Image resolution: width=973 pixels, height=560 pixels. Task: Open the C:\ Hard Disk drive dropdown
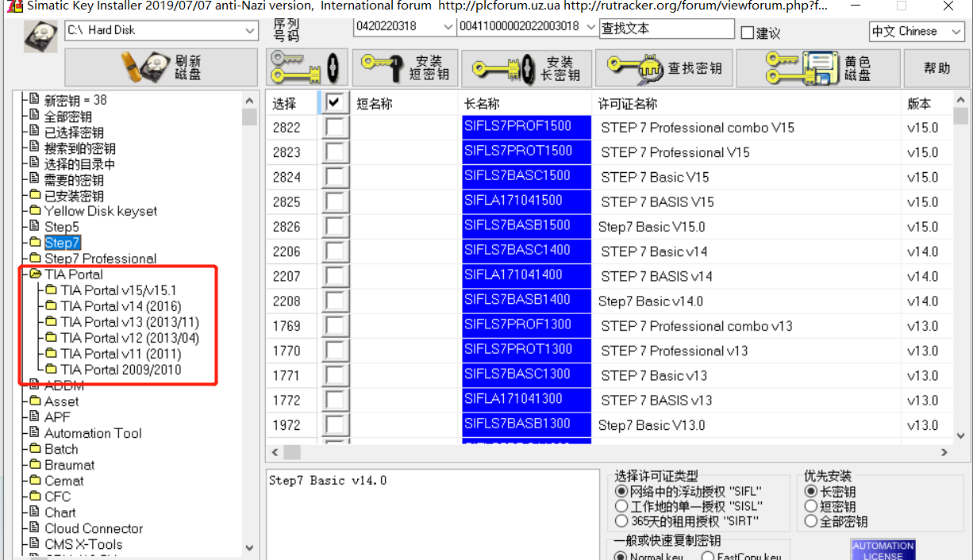click(250, 31)
